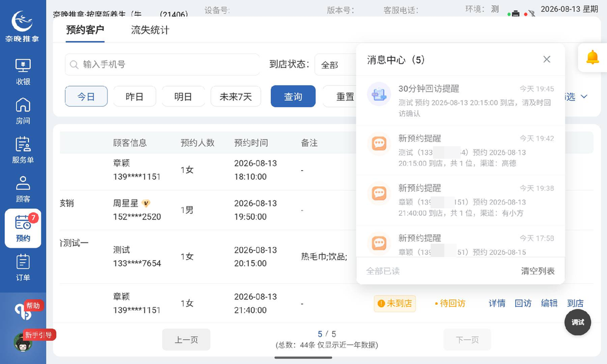
Task: Click the printer status icon
Action: coord(515,14)
